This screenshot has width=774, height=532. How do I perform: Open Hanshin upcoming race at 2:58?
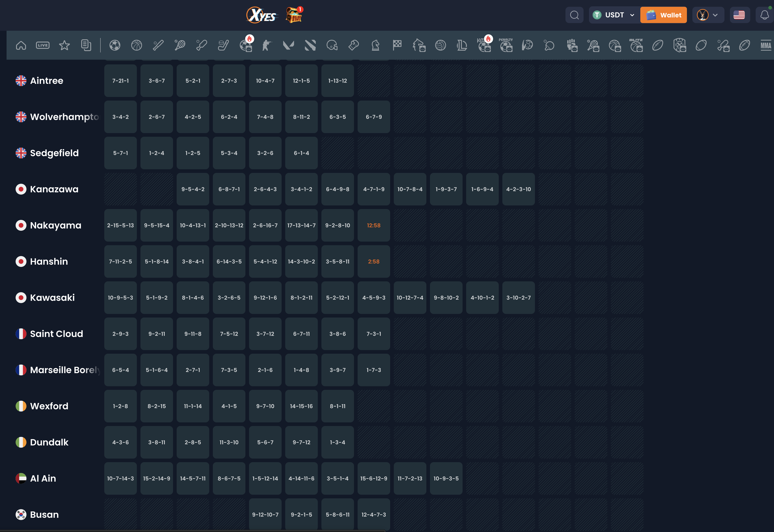point(374,262)
